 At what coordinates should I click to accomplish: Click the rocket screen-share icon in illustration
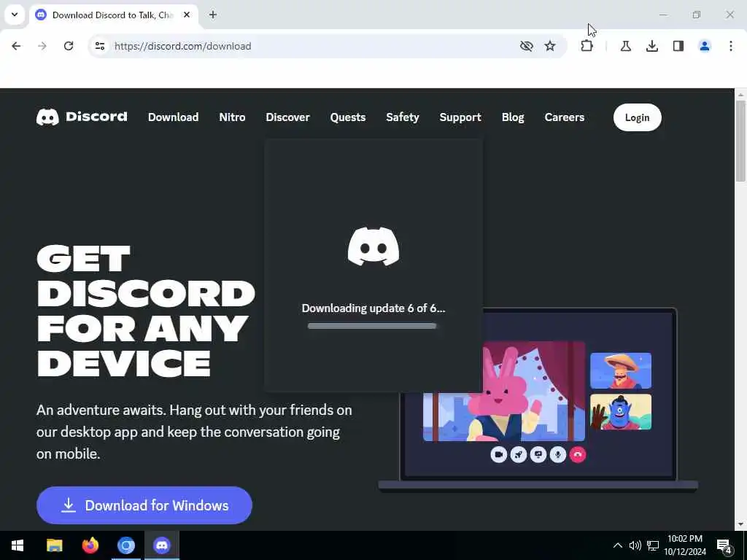pos(519,455)
